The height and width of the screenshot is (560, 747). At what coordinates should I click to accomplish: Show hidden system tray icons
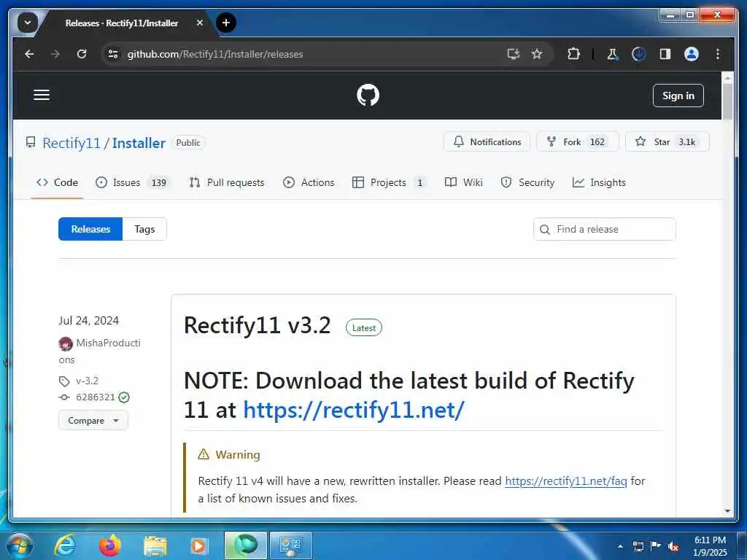point(620,546)
